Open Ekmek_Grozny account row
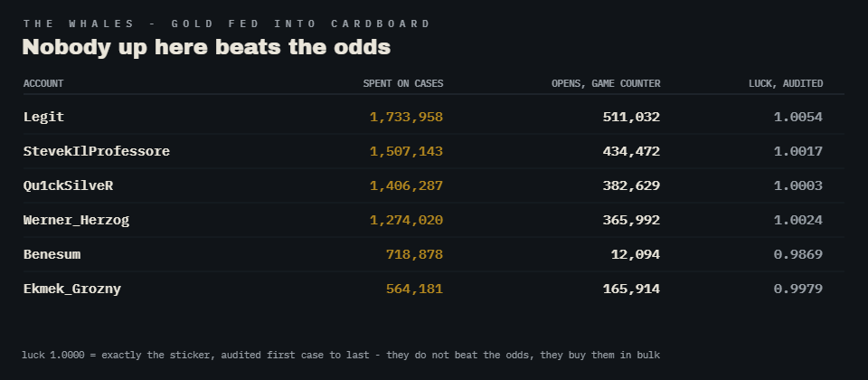This screenshot has width=868, height=380. (433, 290)
